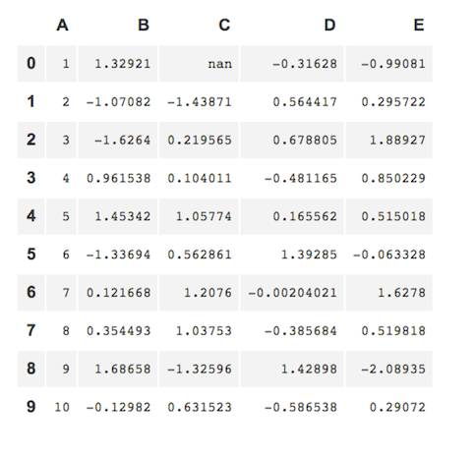The width and height of the screenshot is (476, 457).
Task: Select column header D
Action: click(329, 26)
